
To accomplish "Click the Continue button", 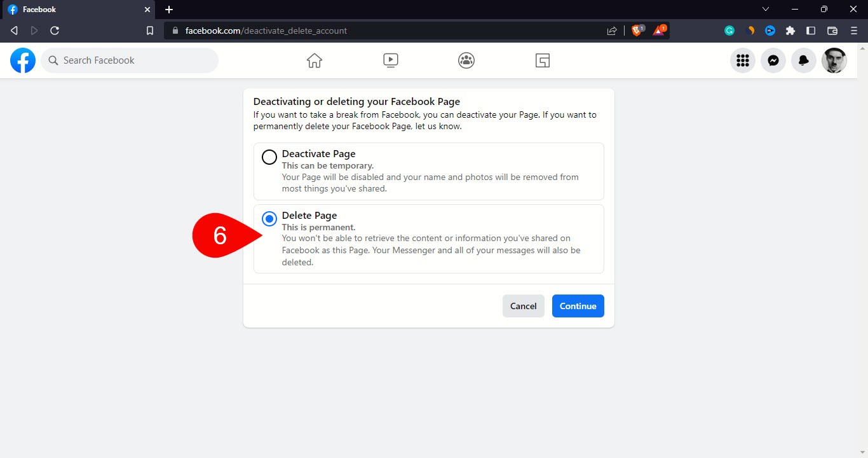I will [x=578, y=306].
